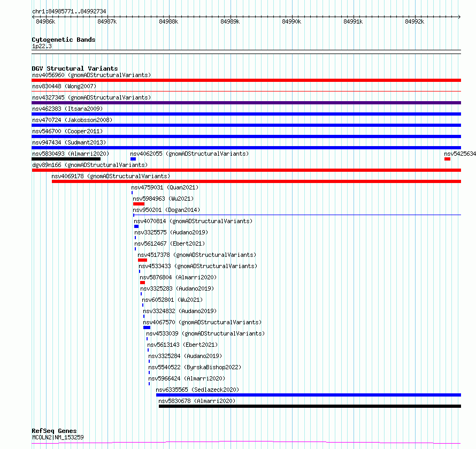
Task: Click the DGV Structural Variants track title
Action: (75, 69)
